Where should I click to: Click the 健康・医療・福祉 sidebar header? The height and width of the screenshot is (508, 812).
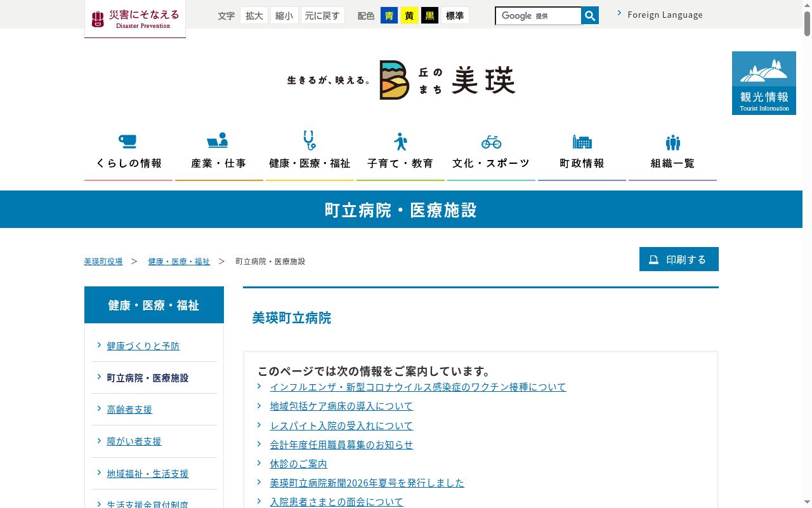coord(154,305)
